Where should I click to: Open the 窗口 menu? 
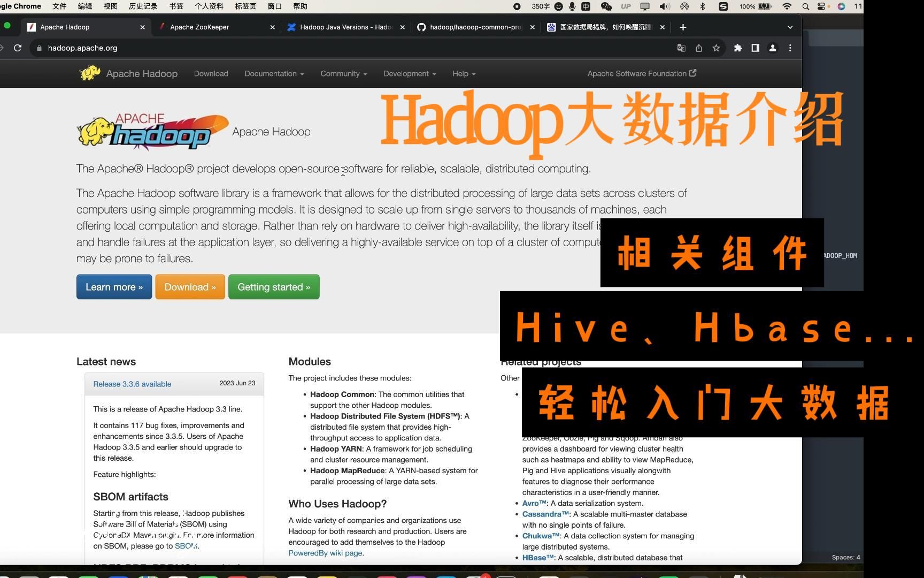tap(274, 6)
